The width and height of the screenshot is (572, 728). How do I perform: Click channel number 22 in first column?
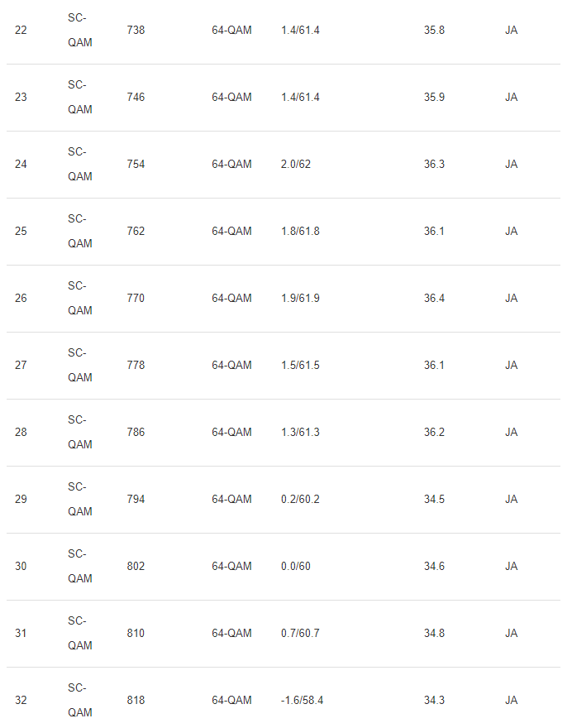(21, 31)
